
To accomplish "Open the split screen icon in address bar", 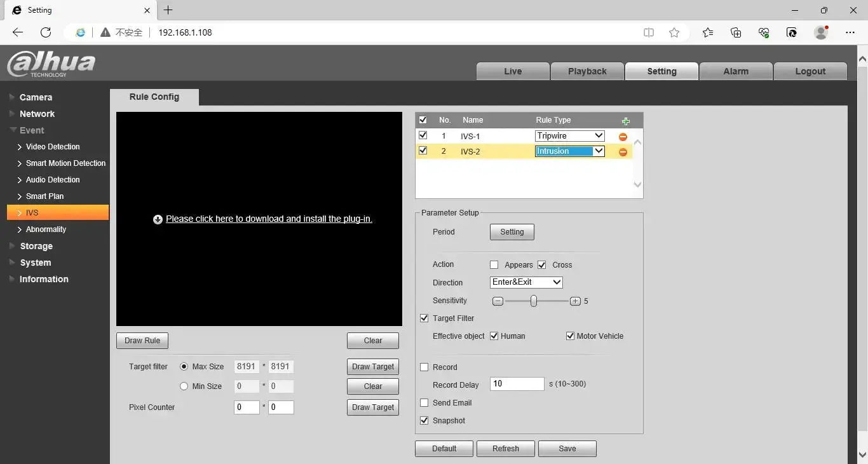I will 649,32.
